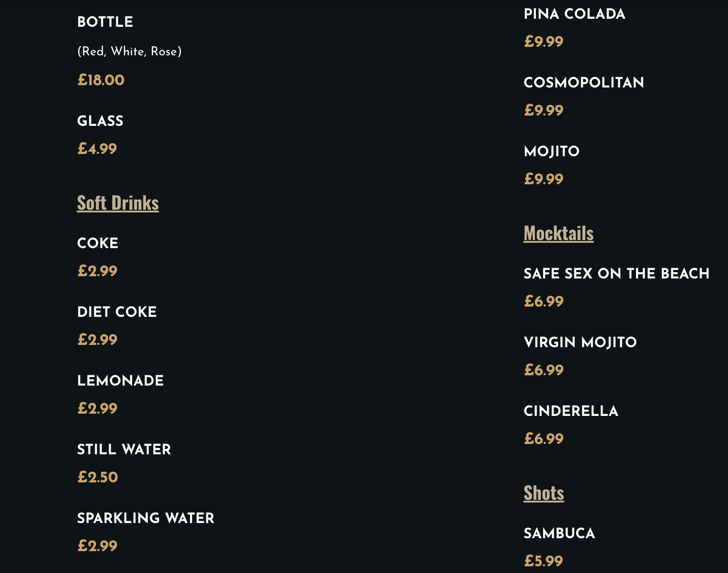Click the CINDERELLA mocktail name
This screenshot has height=573, width=728.
click(571, 411)
